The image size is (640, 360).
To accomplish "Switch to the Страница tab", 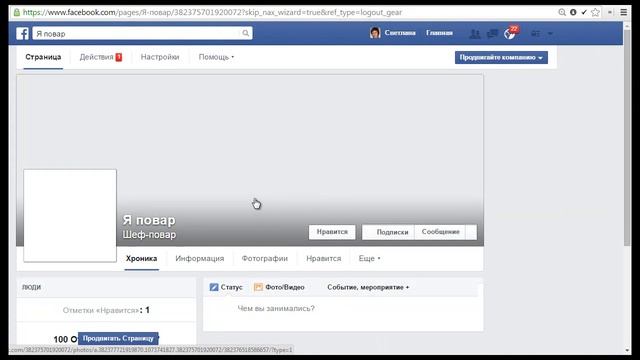I will click(x=43, y=57).
